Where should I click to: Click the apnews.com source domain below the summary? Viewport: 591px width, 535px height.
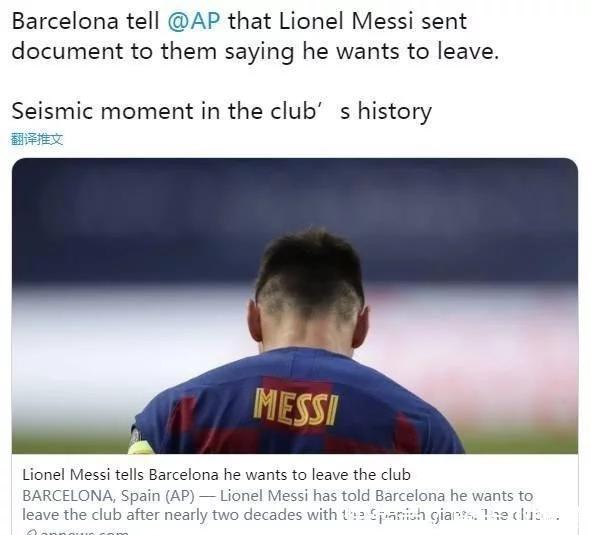[x=83, y=532]
